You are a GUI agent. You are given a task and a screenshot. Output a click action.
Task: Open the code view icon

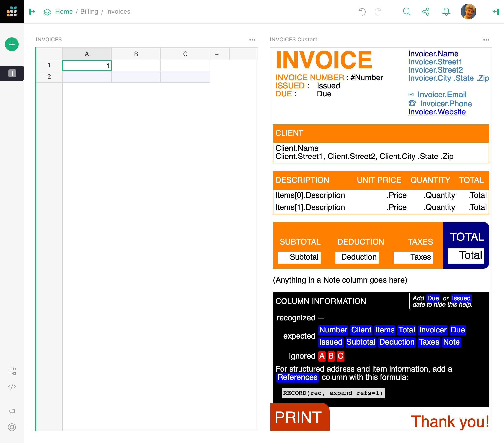tap(12, 387)
